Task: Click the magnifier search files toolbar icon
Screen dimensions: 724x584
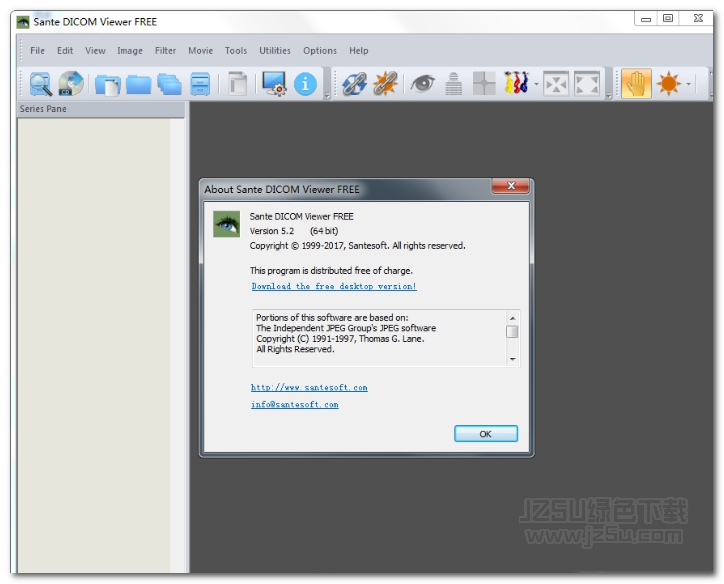Action: pos(40,84)
